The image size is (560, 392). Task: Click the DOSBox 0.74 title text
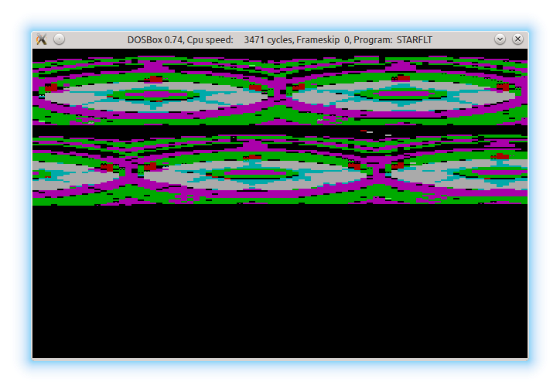pyautogui.click(x=280, y=39)
